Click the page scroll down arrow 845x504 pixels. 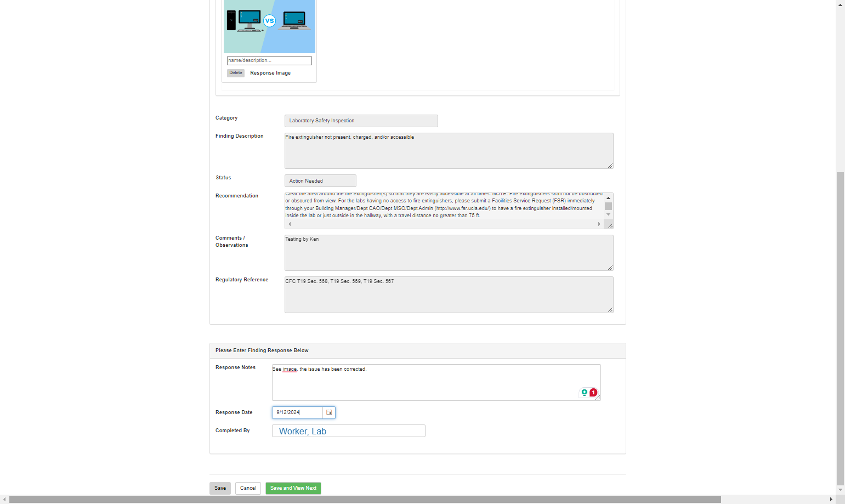(x=840, y=490)
